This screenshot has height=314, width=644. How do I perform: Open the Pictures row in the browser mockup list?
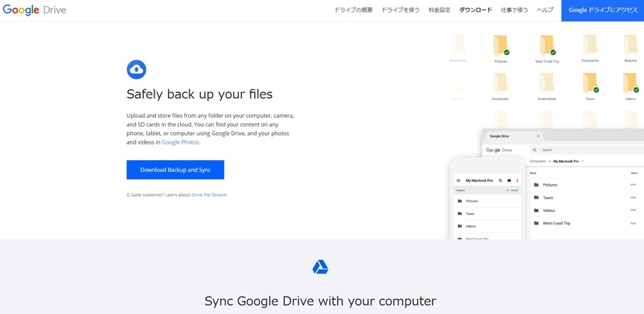pyautogui.click(x=587, y=185)
